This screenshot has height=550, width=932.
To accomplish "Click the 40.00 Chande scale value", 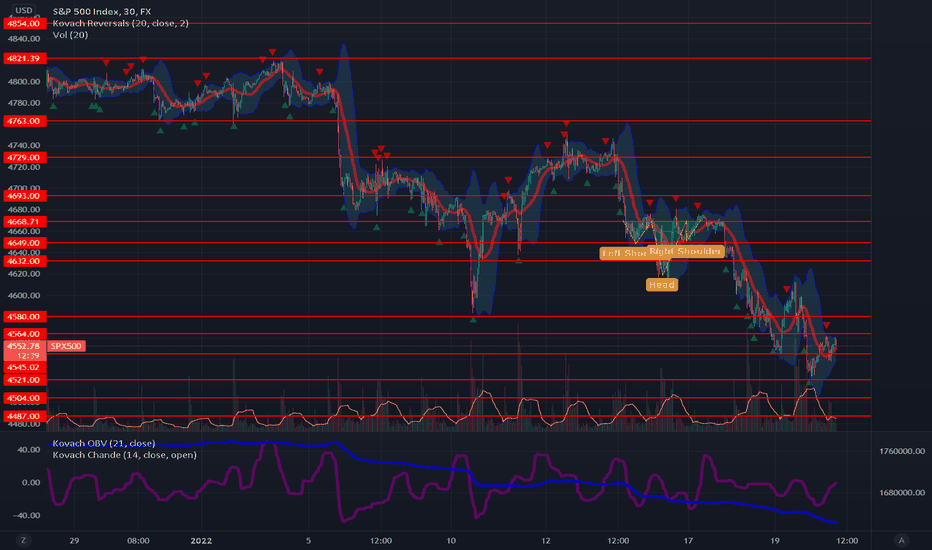I will coord(29,450).
